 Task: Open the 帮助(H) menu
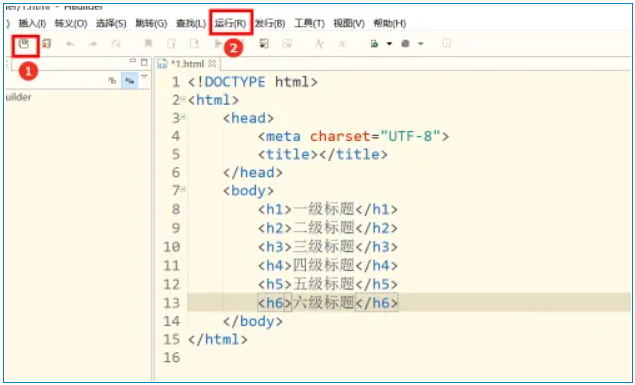390,23
